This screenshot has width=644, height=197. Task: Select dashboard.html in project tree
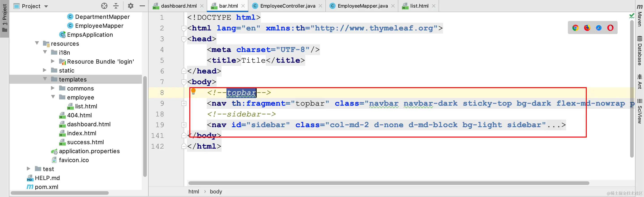point(85,124)
